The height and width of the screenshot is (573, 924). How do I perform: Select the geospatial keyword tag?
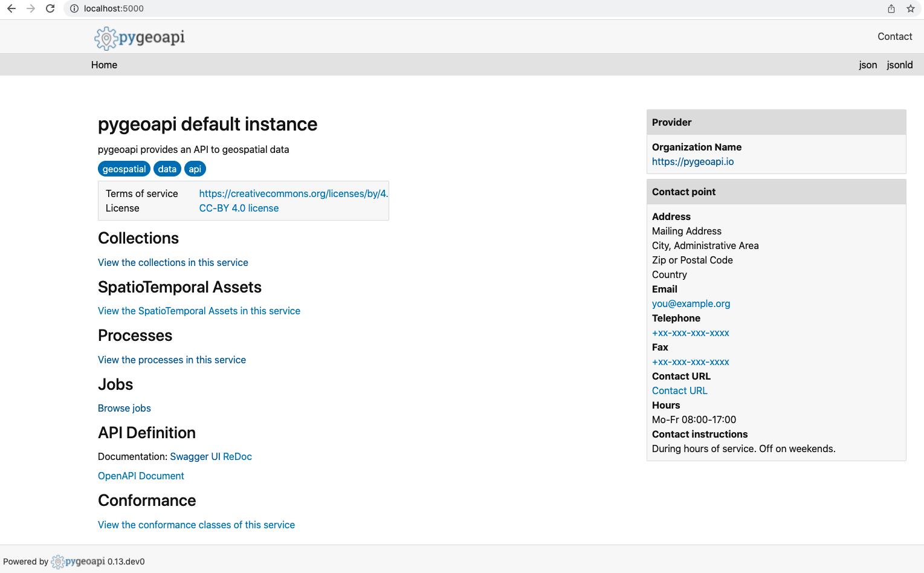[x=124, y=169]
